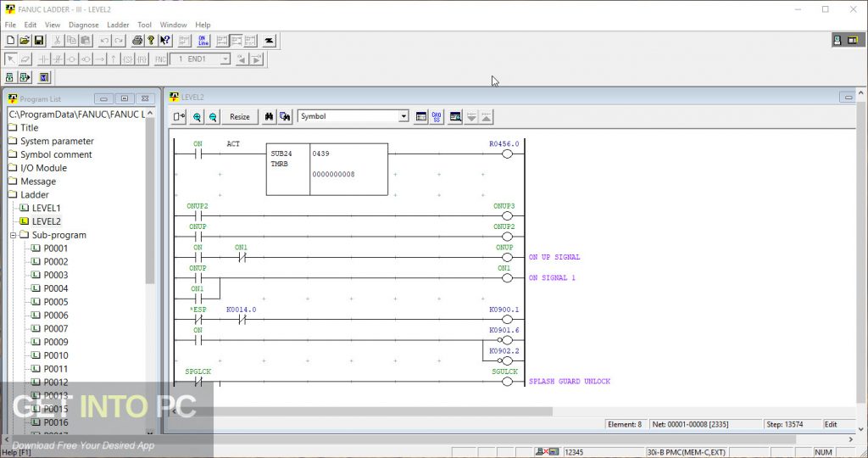Click the signal status monitor icon

(x=455, y=117)
